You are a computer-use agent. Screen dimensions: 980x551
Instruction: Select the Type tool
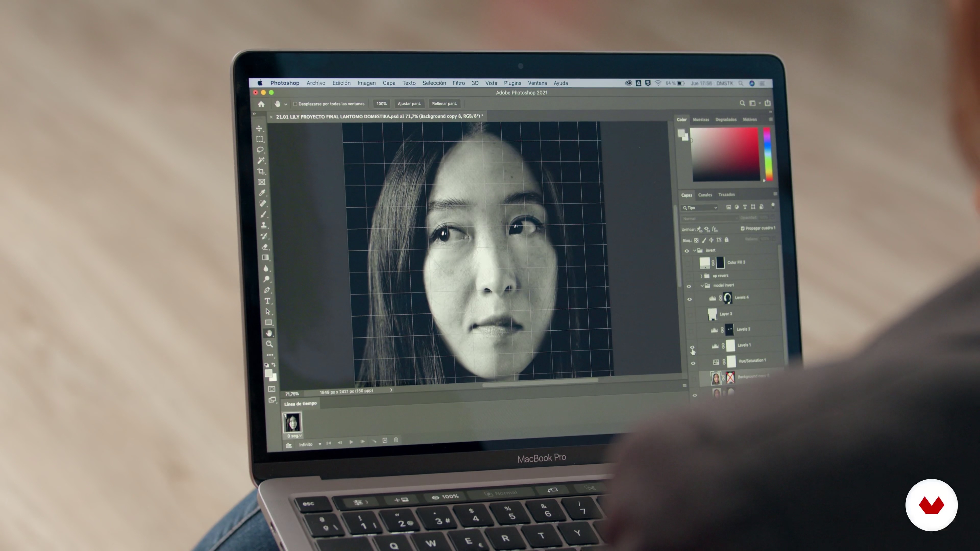tap(267, 301)
